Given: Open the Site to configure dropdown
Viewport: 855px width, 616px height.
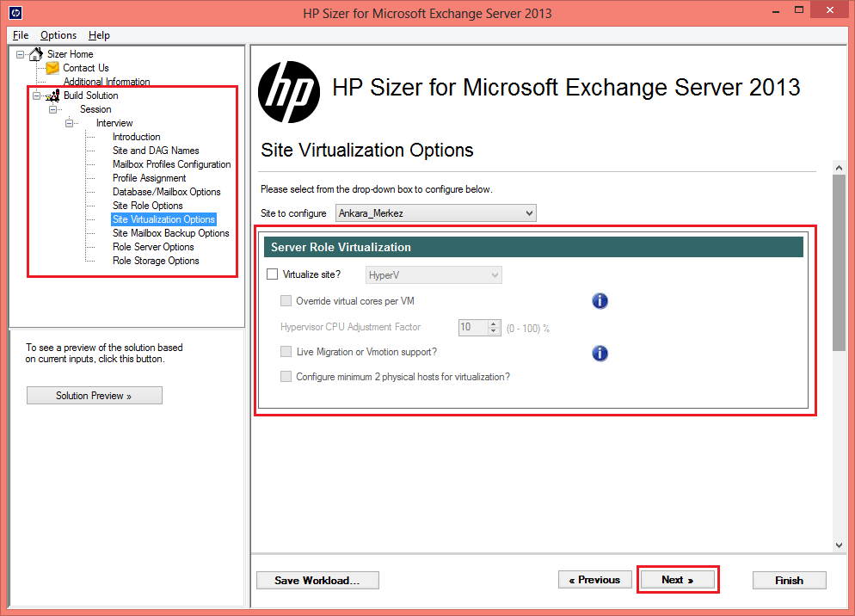Looking at the screenshot, I should pos(436,213).
